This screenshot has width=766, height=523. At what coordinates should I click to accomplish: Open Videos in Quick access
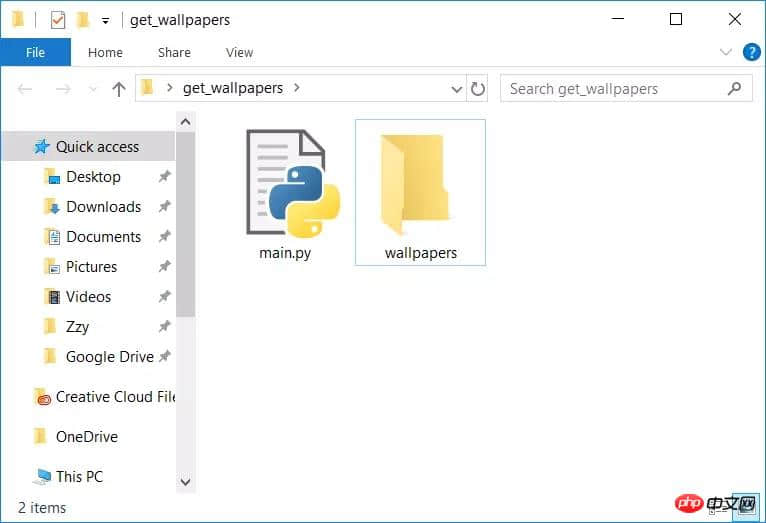[88, 297]
